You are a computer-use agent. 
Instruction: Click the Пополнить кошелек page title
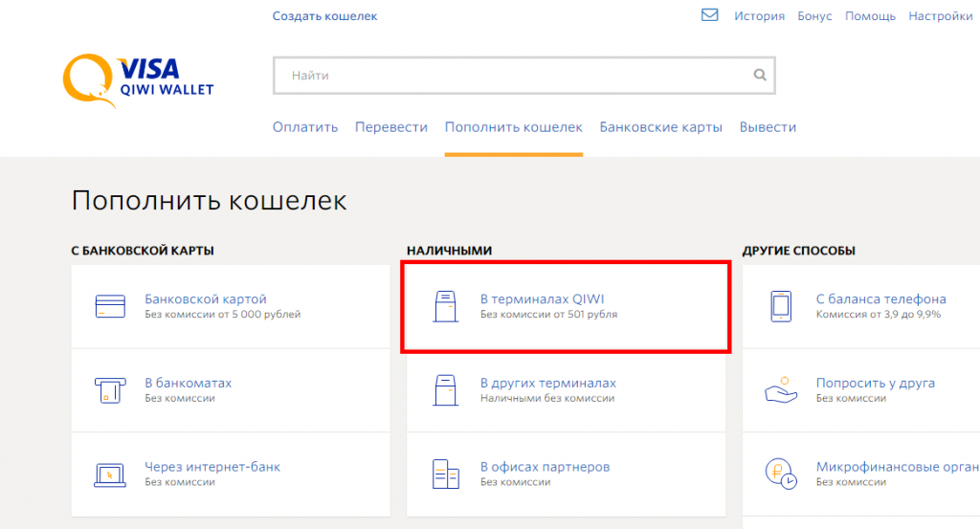tap(209, 201)
